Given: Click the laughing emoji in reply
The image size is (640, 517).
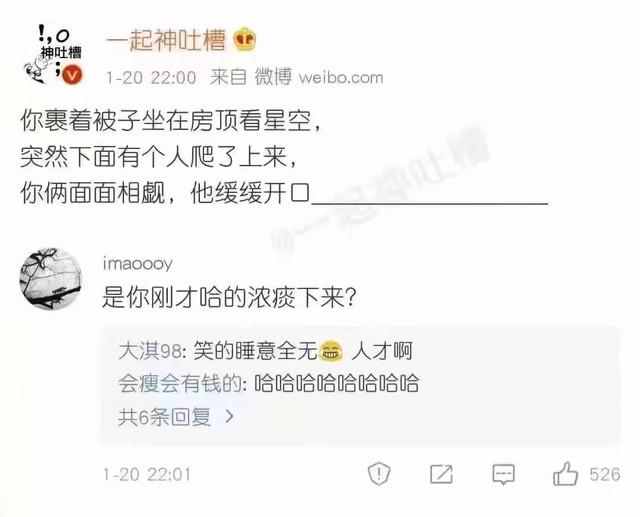Looking at the screenshot, I should coord(330,351).
